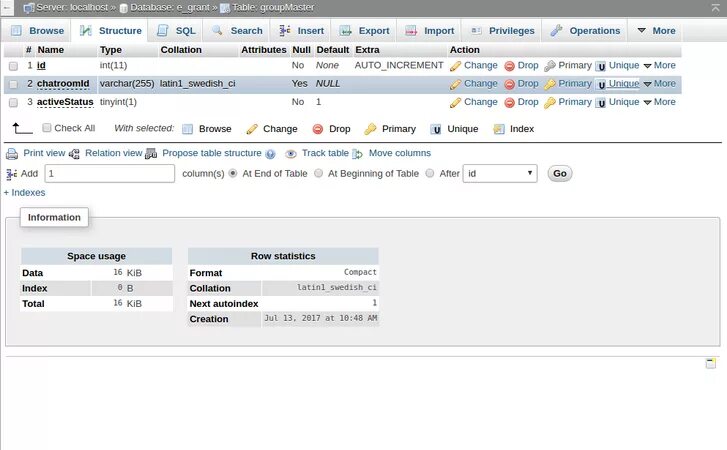Click Unique icon for activeStatus row
Screen dimensions: 727x450
pyautogui.click(x=601, y=103)
